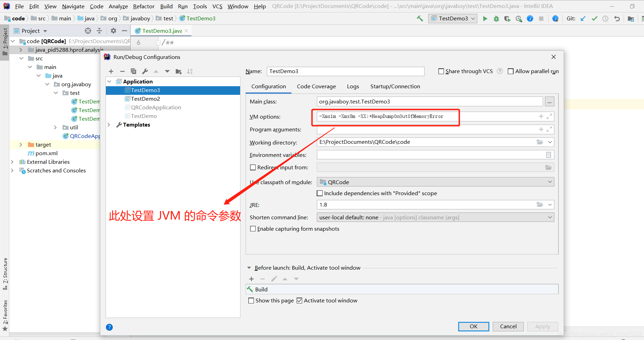Move configuration down arrow in dialog toolbar
This screenshot has height=340, width=644.
167,71
